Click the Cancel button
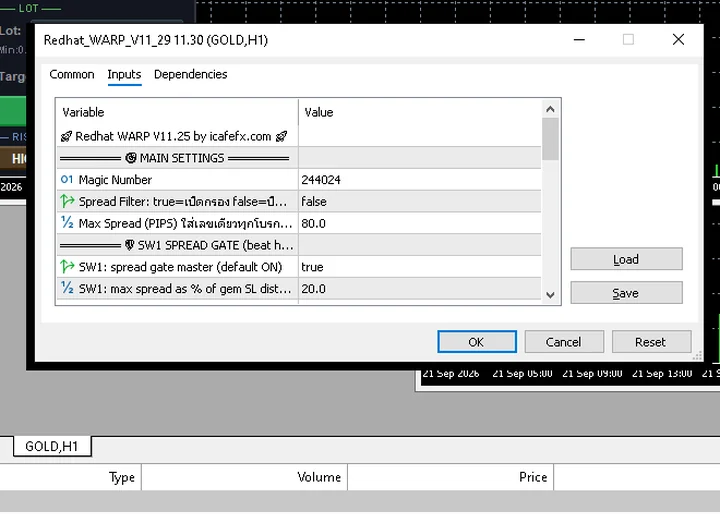The image size is (720, 523). click(564, 342)
